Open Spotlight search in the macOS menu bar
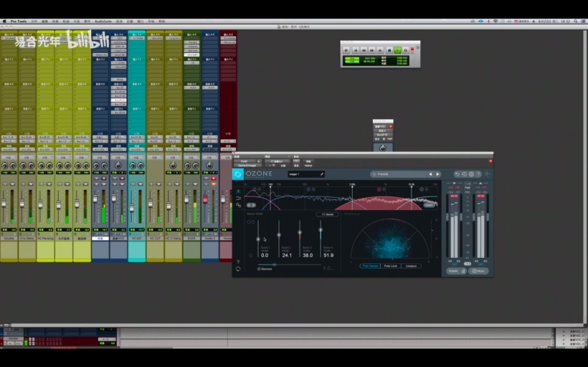The width and height of the screenshot is (588, 367). click(x=576, y=22)
